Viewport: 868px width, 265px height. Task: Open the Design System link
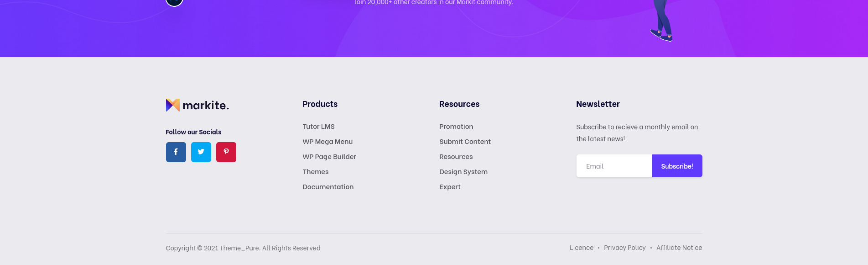coord(463,172)
